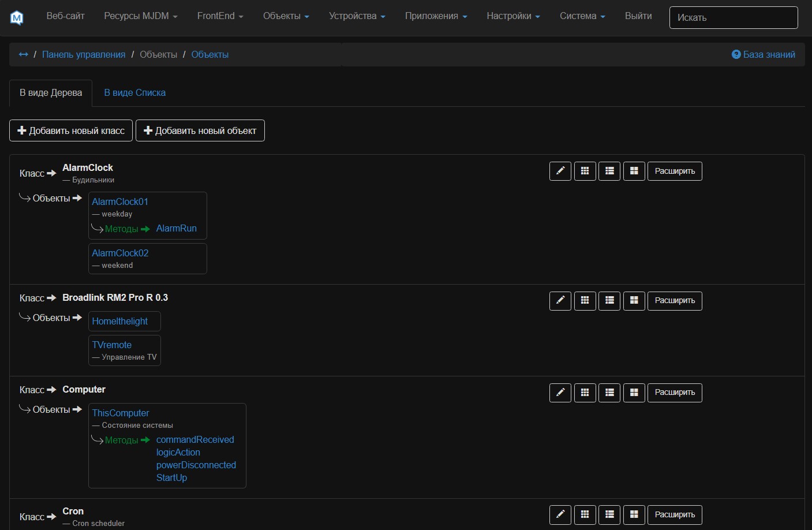The height and width of the screenshot is (530, 812).
Task: Click the pencil edit icon for Cron class
Action: [x=560, y=514]
